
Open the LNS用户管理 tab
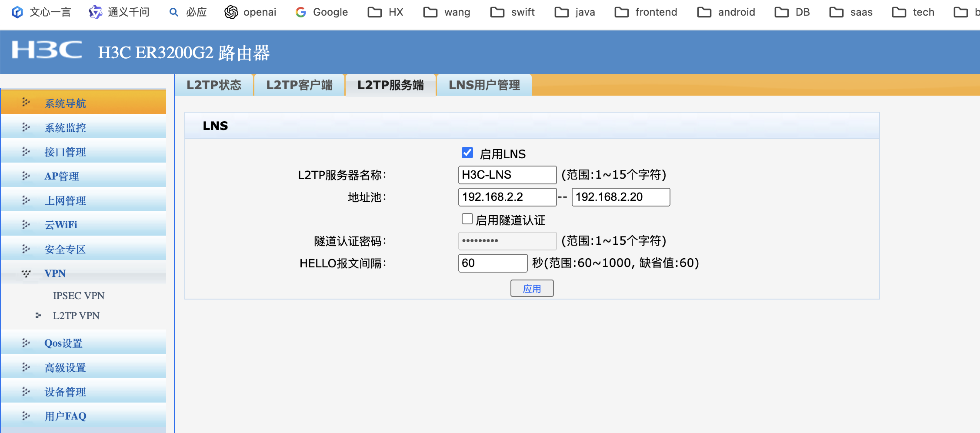(484, 85)
